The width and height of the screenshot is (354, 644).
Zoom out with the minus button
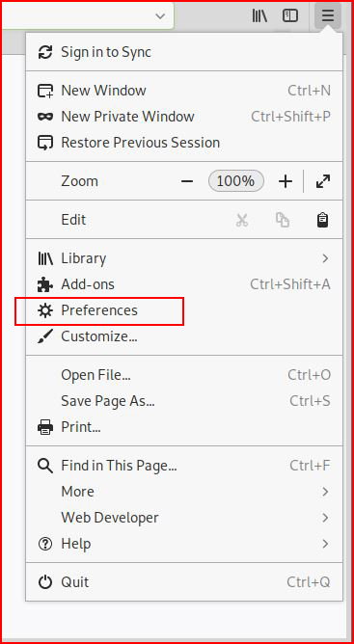pyautogui.click(x=187, y=181)
